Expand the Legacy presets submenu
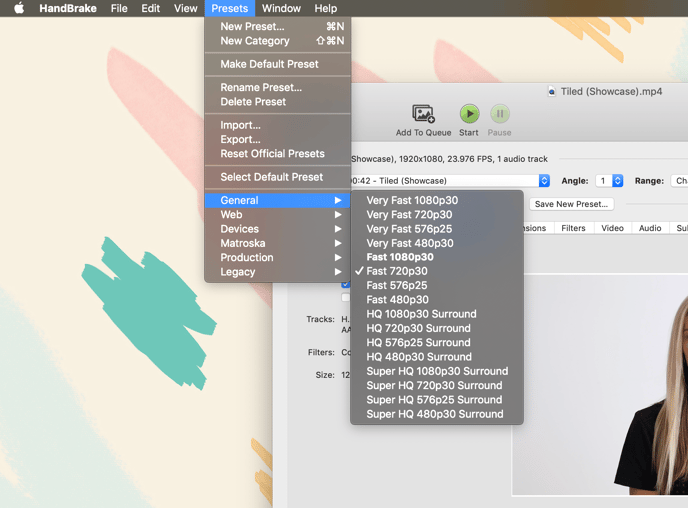This screenshot has height=508, width=688. 277,272
